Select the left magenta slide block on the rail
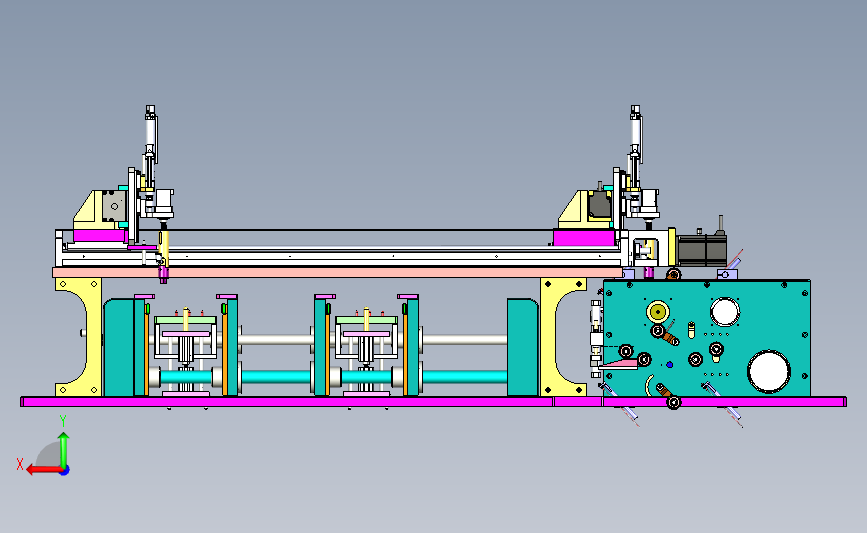 click(100, 236)
